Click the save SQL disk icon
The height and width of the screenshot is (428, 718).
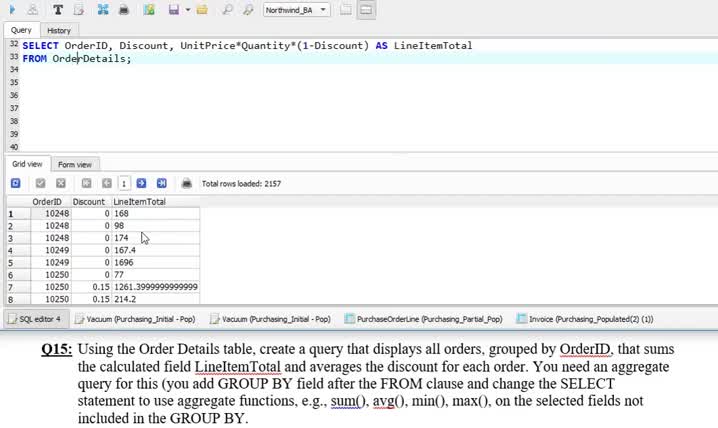point(174,10)
